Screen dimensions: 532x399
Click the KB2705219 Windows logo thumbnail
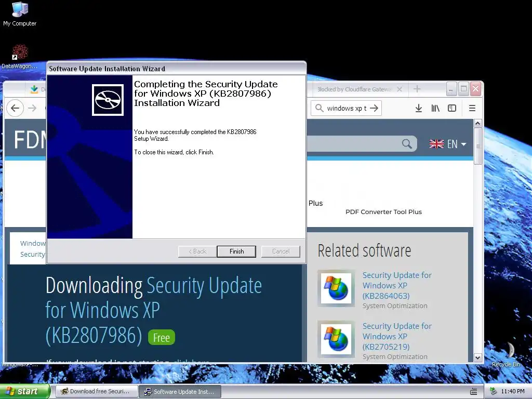coord(336,339)
